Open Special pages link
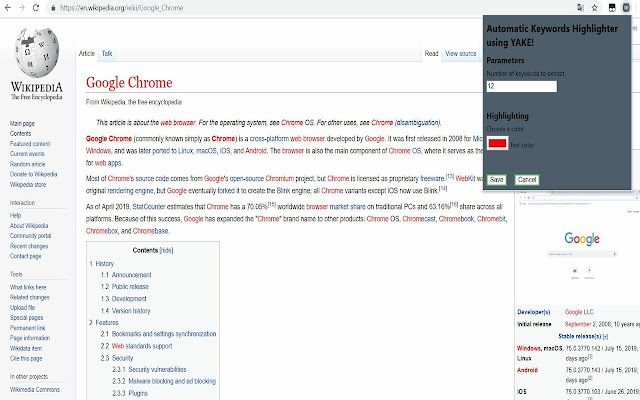This screenshot has width=640, height=400. [x=26, y=318]
